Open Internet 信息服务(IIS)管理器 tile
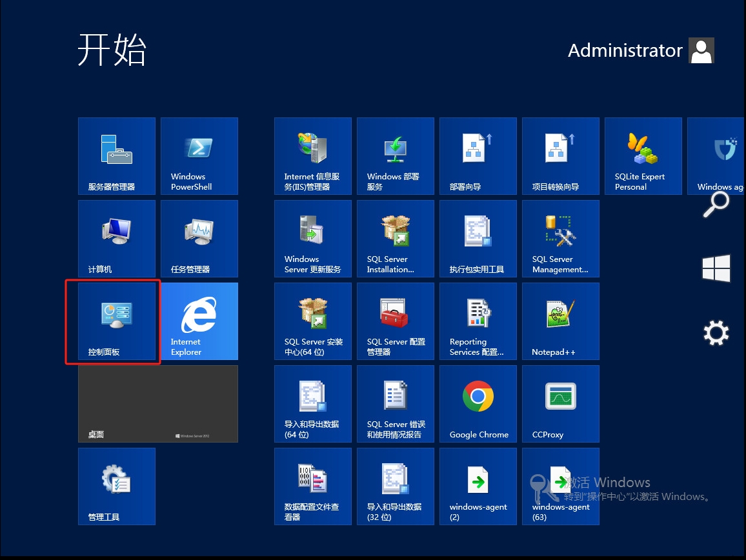The width and height of the screenshot is (746, 560). (312, 156)
